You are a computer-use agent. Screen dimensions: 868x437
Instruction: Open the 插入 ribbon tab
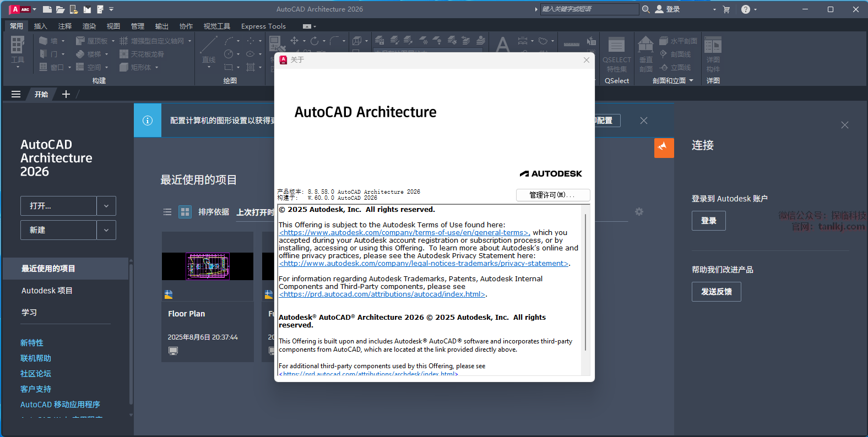tap(40, 26)
